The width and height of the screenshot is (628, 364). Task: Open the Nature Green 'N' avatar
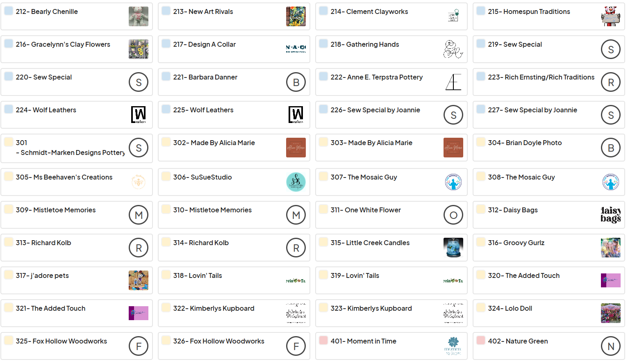[611, 346]
